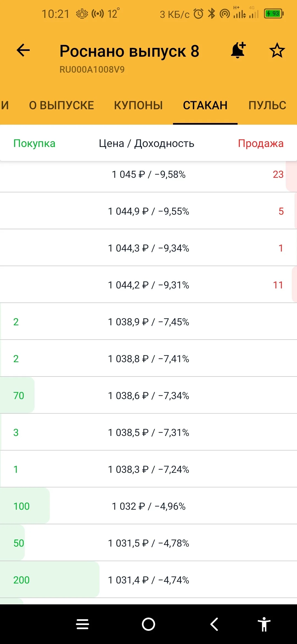Open the accessibility shortcut icon
Image resolution: width=297 pixels, height=644 pixels.
click(x=264, y=624)
